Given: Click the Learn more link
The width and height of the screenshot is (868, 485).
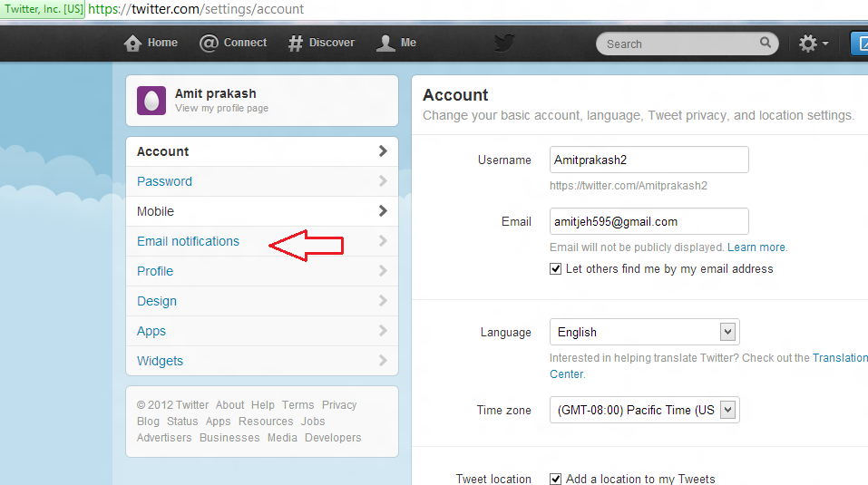Looking at the screenshot, I should click(x=756, y=247).
